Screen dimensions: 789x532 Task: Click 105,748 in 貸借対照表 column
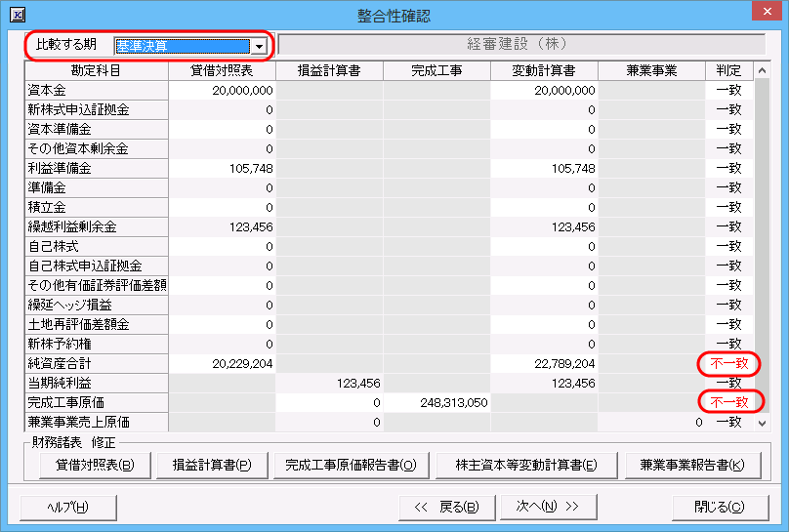251,169
